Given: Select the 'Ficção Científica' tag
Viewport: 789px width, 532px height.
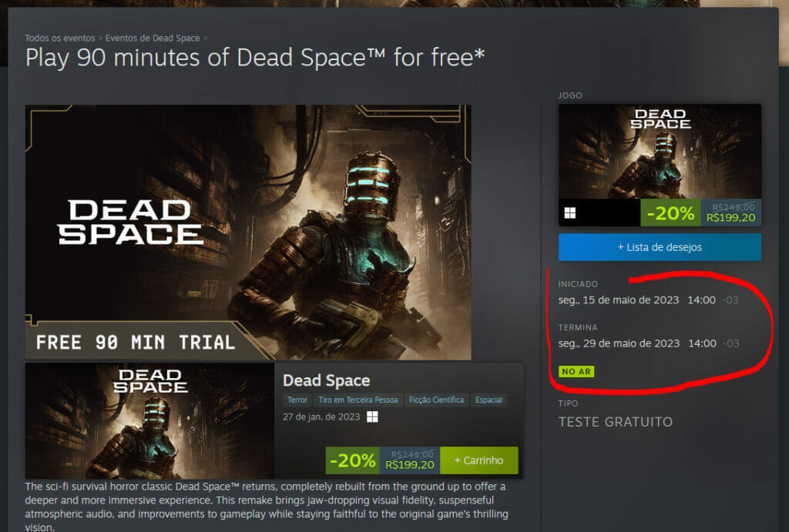Looking at the screenshot, I should 436,400.
